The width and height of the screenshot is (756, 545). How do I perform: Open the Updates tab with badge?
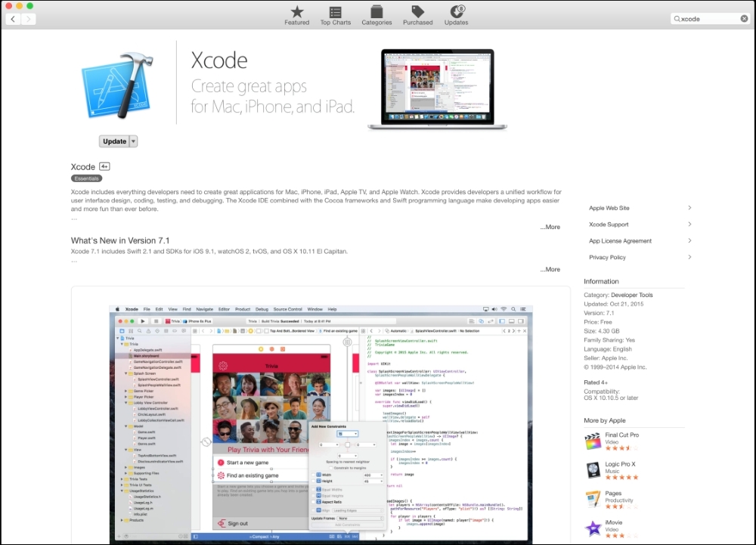pyautogui.click(x=456, y=15)
